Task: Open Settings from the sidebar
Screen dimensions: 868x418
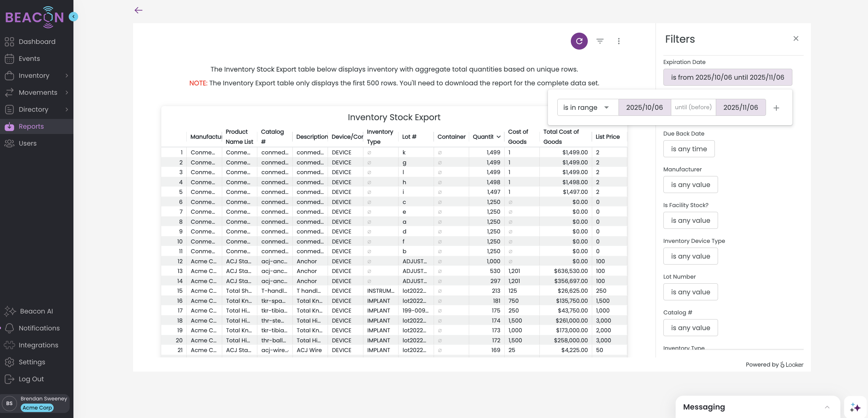Action: 32,362
